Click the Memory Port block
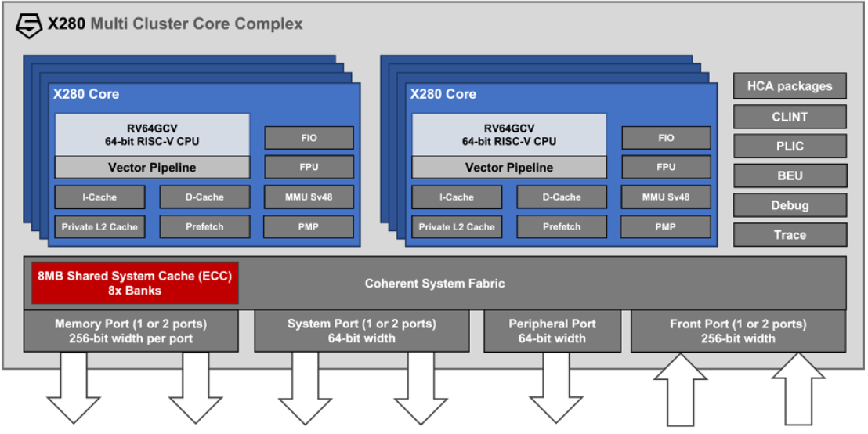The width and height of the screenshot is (868, 434). [x=131, y=331]
